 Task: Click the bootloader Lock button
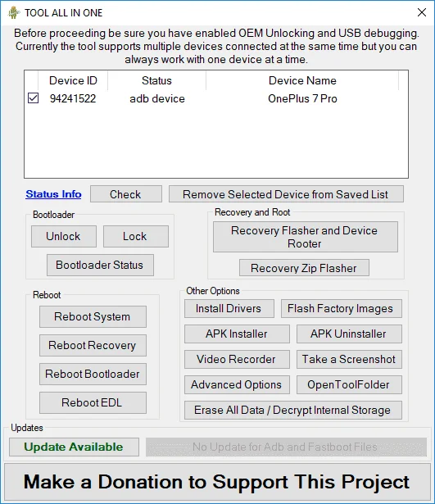click(135, 236)
